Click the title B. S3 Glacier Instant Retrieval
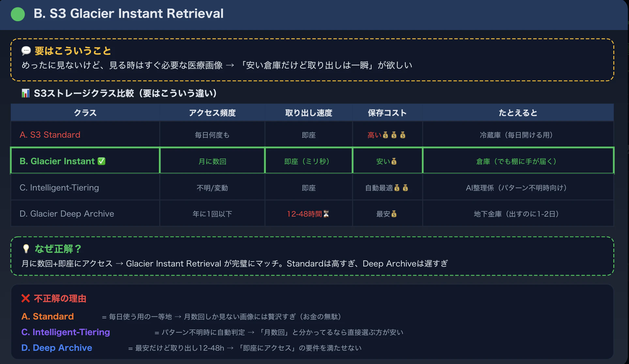 (x=129, y=14)
